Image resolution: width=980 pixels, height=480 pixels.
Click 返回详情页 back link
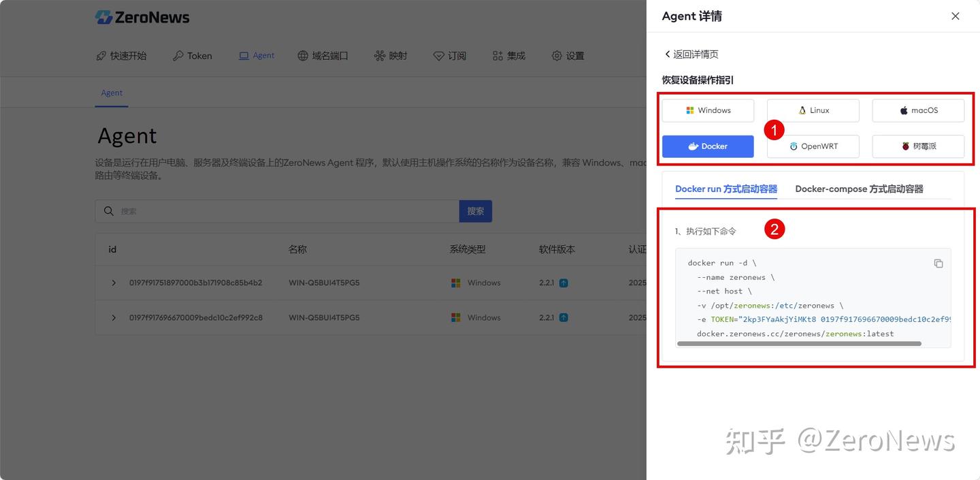[691, 54]
